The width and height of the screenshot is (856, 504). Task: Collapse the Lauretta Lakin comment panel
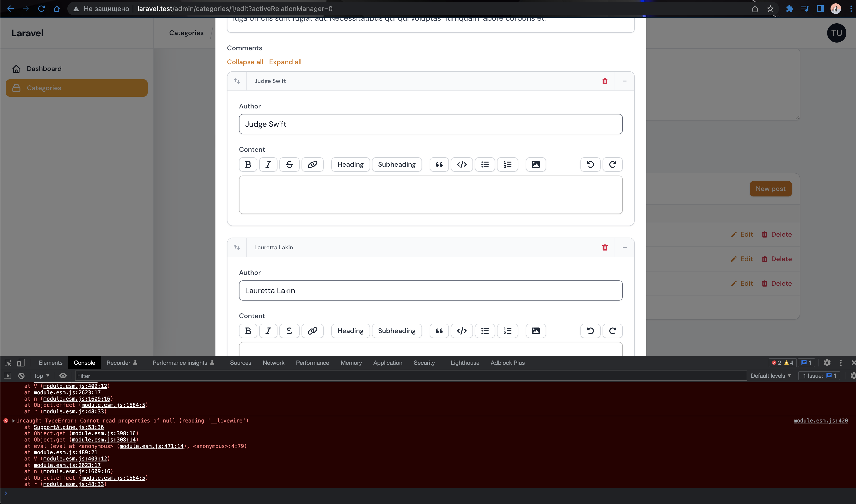(625, 248)
